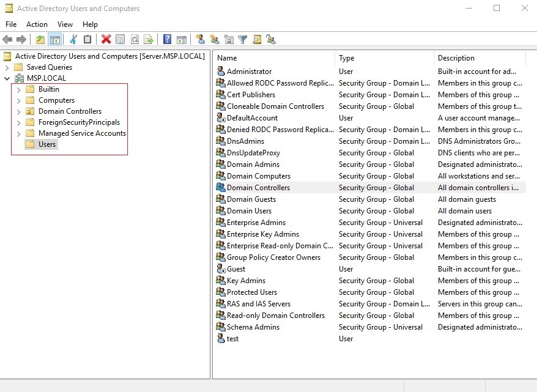This screenshot has width=537, height=392.
Task: Open the View menu
Action: [x=65, y=24]
